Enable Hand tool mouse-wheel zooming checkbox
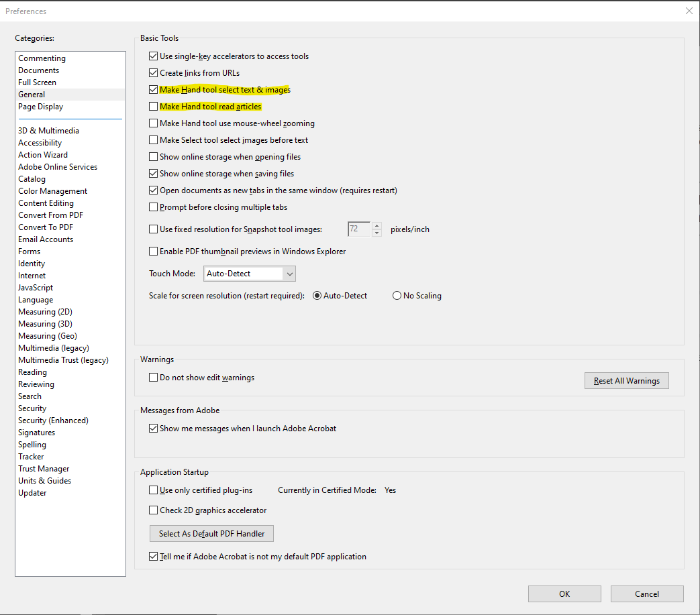The height and width of the screenshot is (615, 700). 153,123
